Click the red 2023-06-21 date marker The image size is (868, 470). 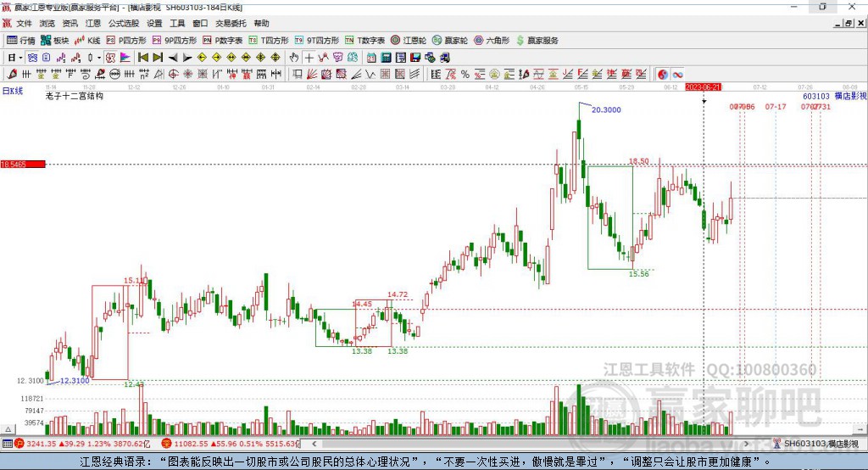(703, 87)
